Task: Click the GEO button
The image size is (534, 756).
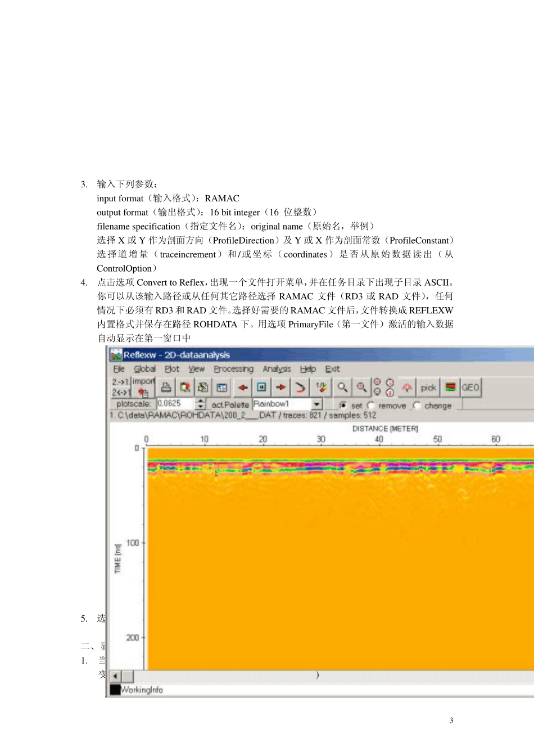Action: click(x=470, y=387)
